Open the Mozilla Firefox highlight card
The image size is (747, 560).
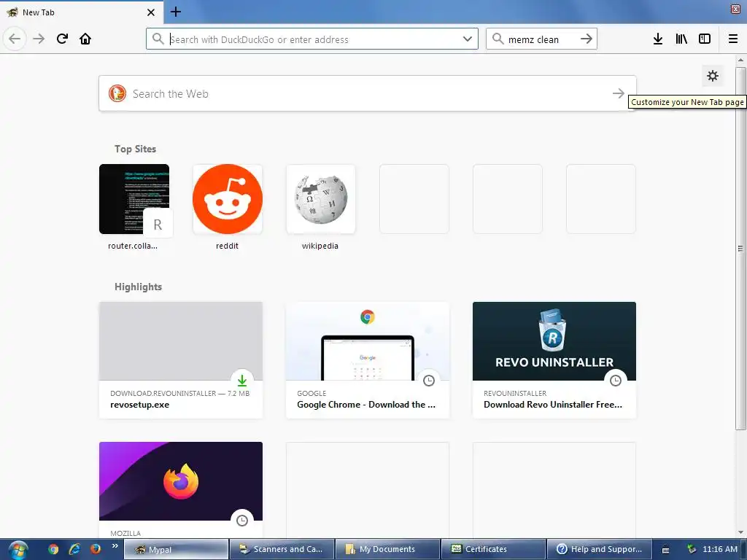pyautogui.click(x=181, y=489)
